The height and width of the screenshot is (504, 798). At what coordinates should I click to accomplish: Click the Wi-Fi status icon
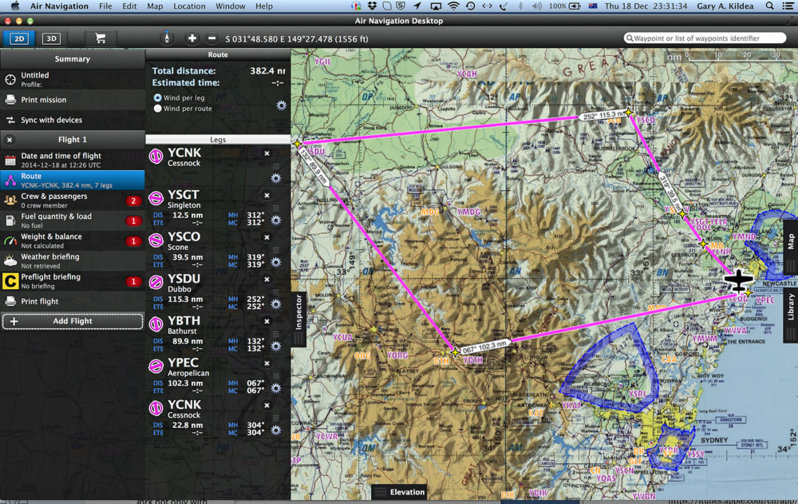click(x=452, y=6)
